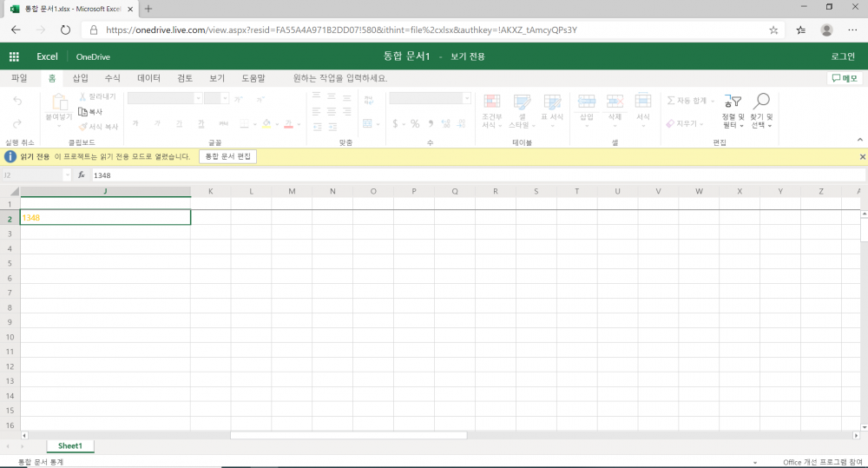868x468 pixels.
Task: Open the Office app launcher grid icon
Action: (x=14, y=56)
